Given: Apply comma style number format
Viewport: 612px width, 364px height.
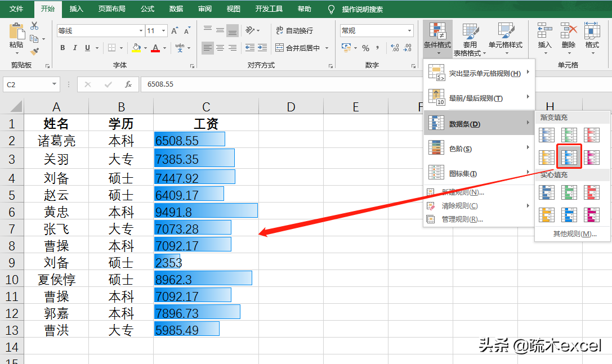Looking at the screenshot, I should [377, 48].
